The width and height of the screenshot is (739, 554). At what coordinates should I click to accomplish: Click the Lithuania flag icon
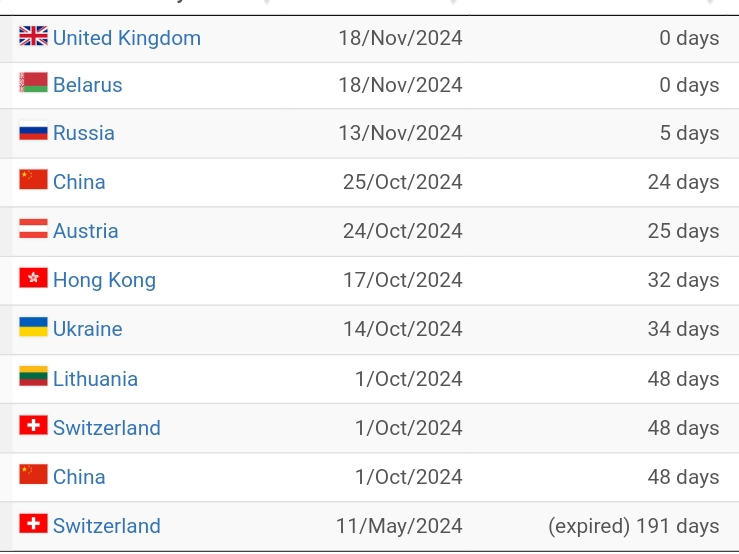(33, 376)
